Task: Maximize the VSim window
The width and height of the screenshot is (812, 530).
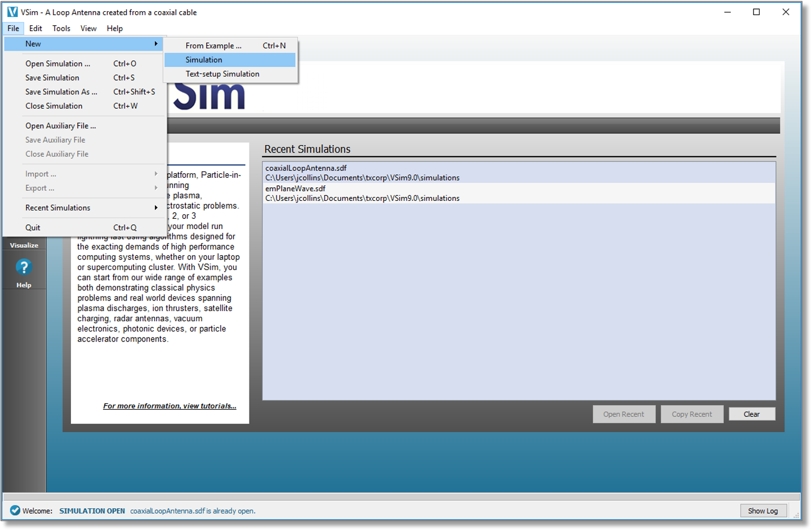Action: [x=756, y=12]
